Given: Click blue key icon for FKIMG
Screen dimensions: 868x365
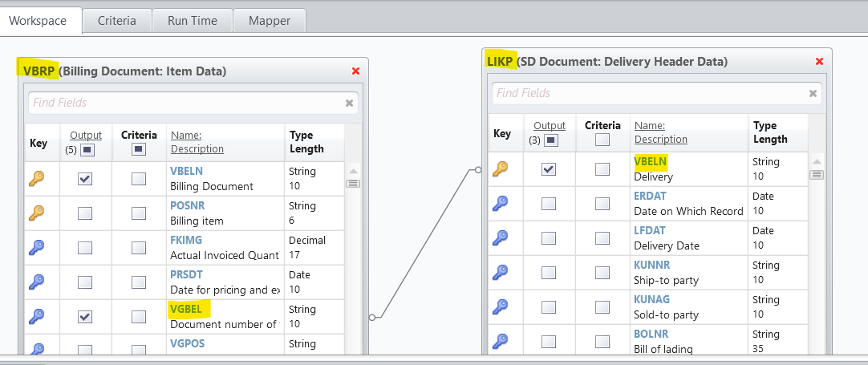Looking at the screenshot, I should [37, 247].
